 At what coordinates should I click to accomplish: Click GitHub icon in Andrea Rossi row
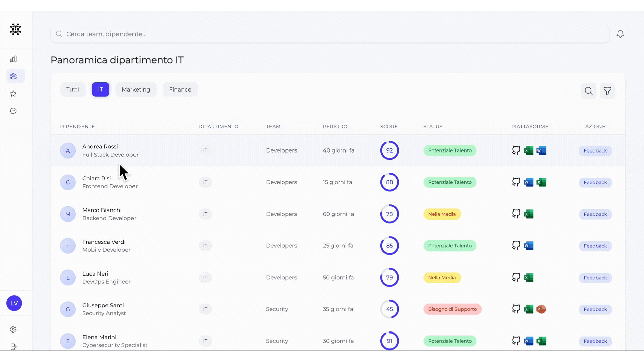point(516,150)
